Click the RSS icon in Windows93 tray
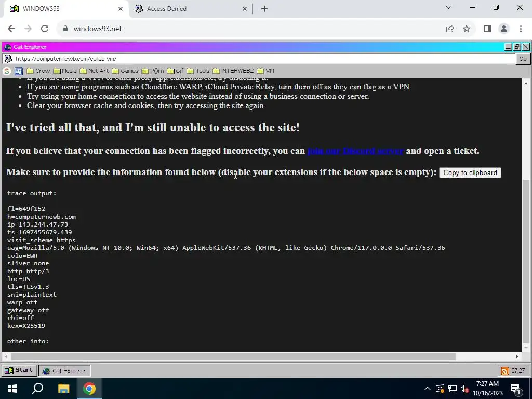This screenshot has width=532, height=399. point(504,370)
